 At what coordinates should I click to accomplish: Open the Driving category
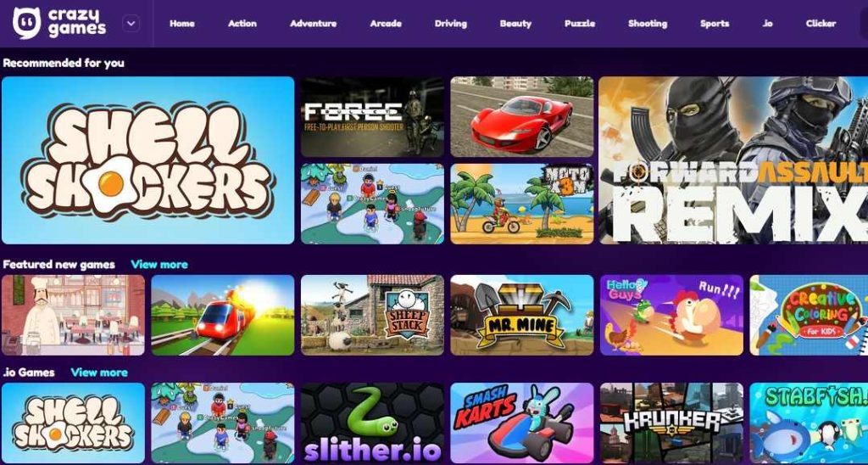point(451,23)
